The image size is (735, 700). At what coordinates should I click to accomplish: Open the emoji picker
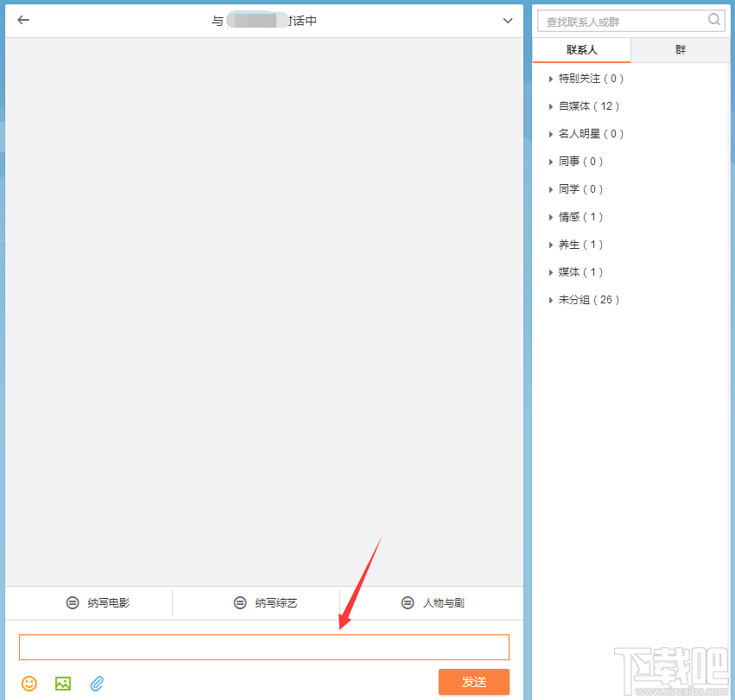[29, 683]
